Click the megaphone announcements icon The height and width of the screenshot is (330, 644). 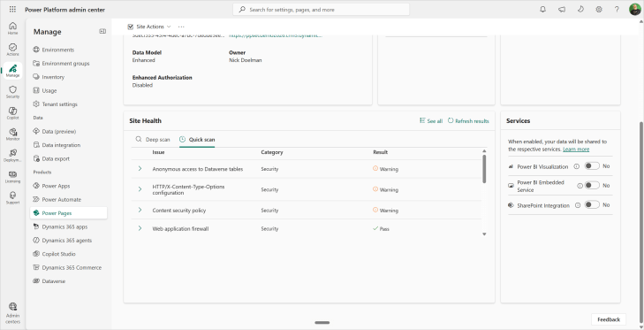[562, 9]
